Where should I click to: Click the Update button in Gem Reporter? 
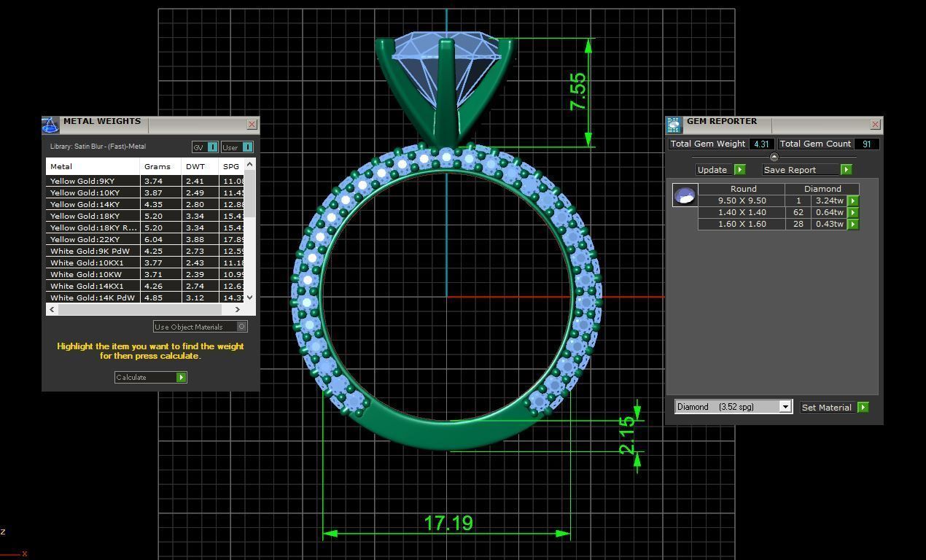720,169
